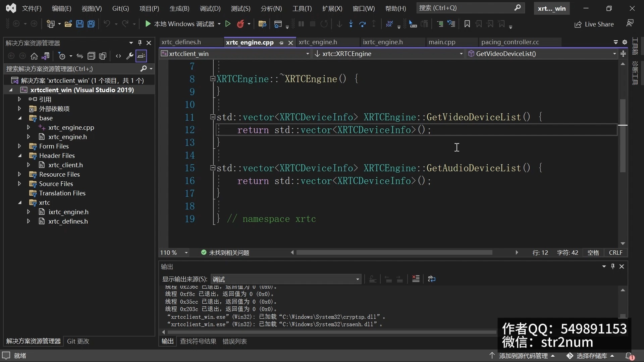The height and width of the screenshot is (362, 644).
Task: Toggle preview selected items in Solution Explorer
Action: coord(141,56)
